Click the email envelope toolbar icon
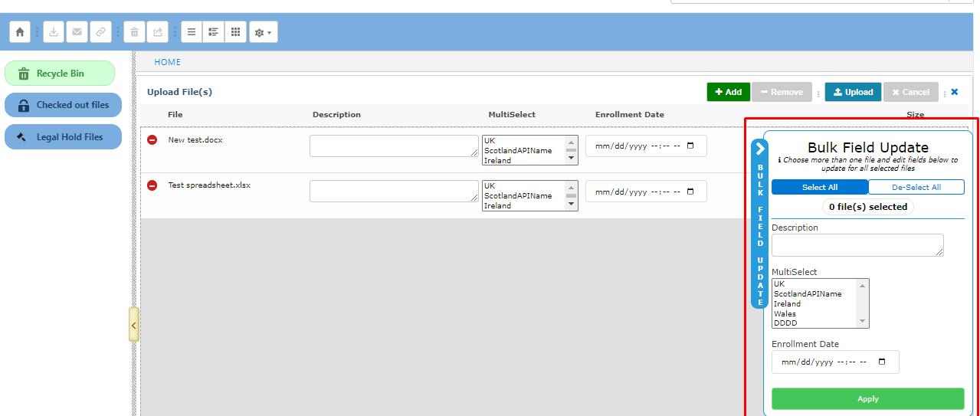Viewport: 980px width, 416px height. click(x=77, y=32)
